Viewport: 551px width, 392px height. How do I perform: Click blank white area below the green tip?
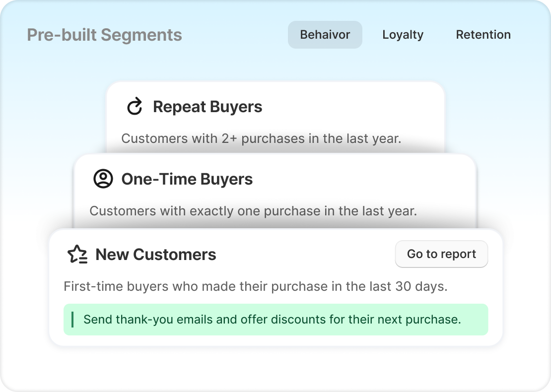coord(275,340)
